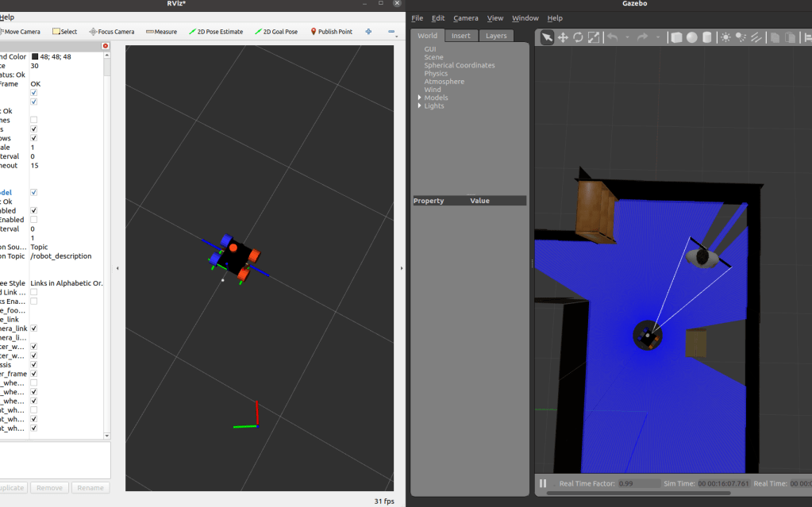Click the Background Color swatch
The width and height of the screenshot is (812, 507).
coord(35,57)
